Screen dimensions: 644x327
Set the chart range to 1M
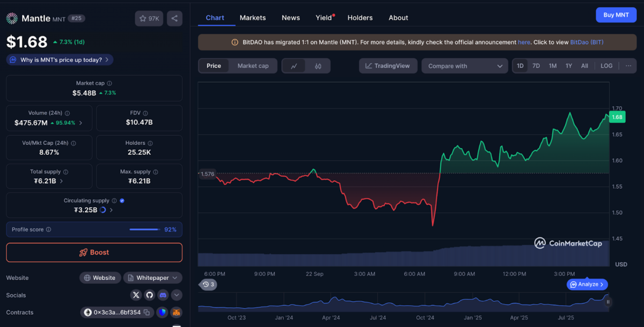(x=552, y=66)
